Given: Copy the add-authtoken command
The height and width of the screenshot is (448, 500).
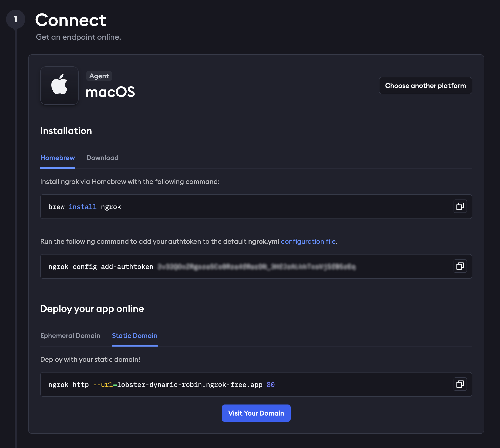Looking at the screenshot, I should click(x=460, y=266).
